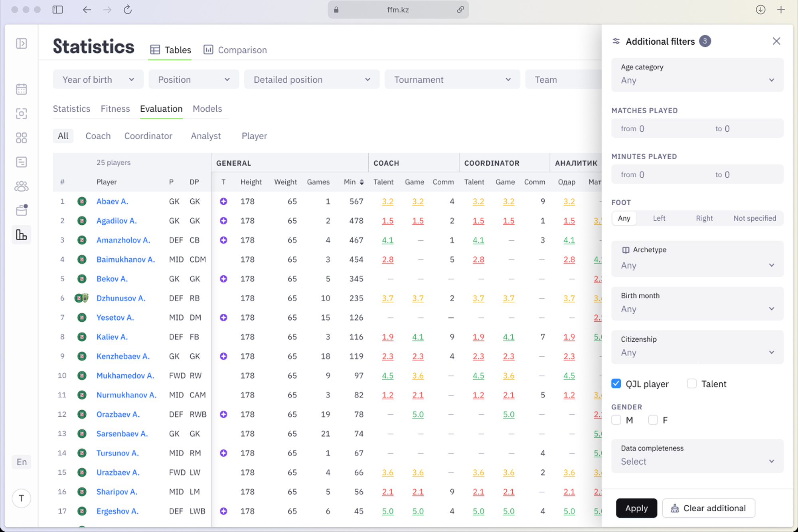Screen dimensions: 798x532
Task: Change language via En button
Action: coord(22,462)
